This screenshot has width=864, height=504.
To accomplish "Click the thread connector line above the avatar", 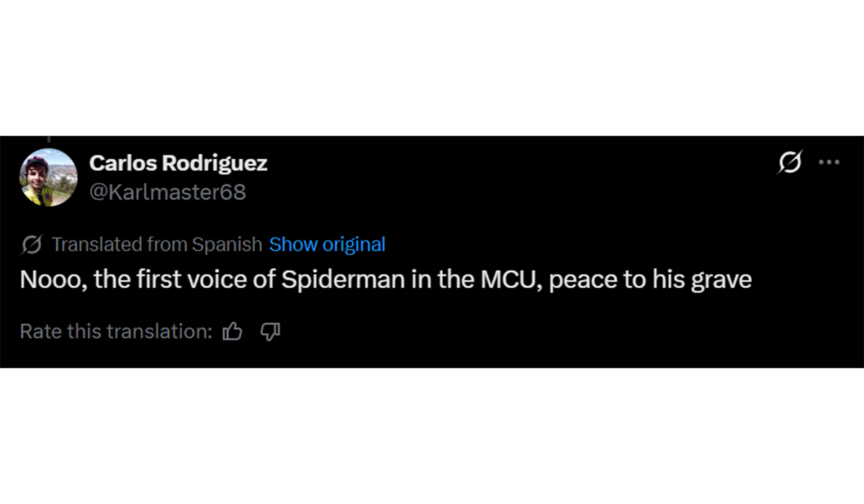I will pyautogui.click(x=48, y=139).
